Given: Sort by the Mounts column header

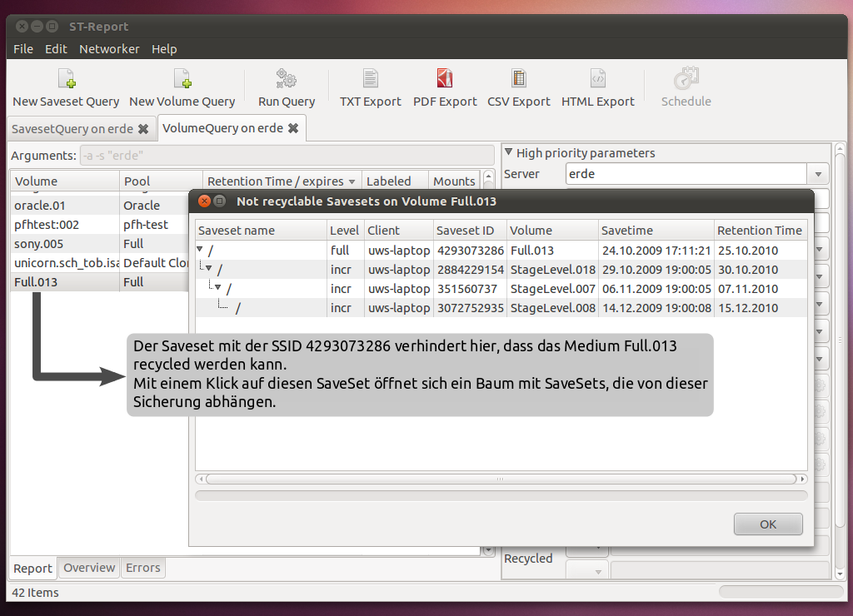Looking at the screenshot, I should pyautogui.click(x=454, y=181).
